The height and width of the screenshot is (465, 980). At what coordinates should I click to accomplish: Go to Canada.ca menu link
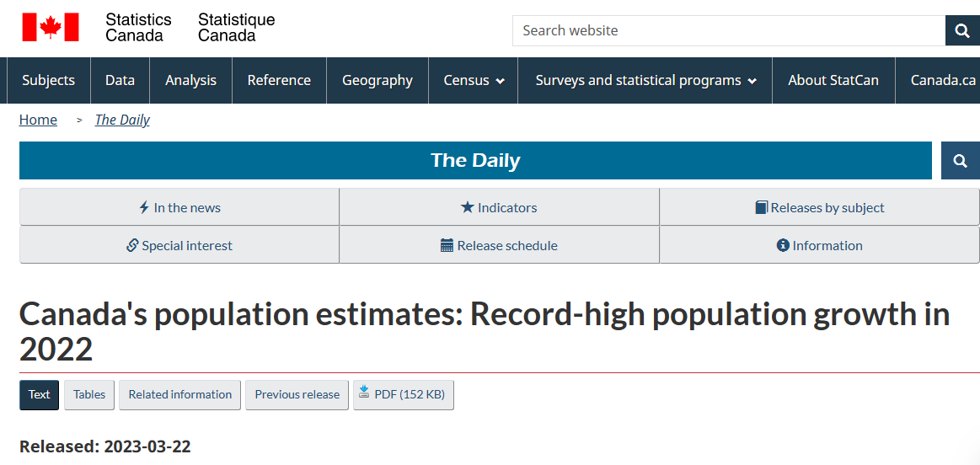tap(942, 81)
